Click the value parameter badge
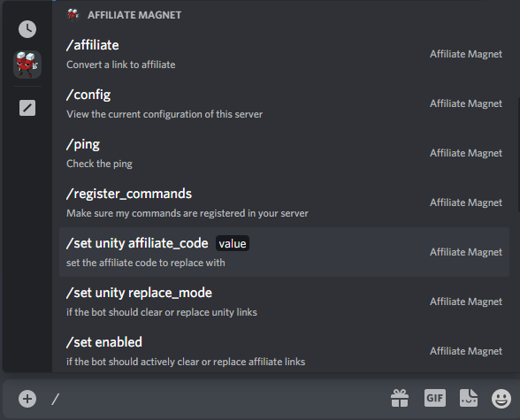The width and height of the screenshot is (520, 420). 232,244
